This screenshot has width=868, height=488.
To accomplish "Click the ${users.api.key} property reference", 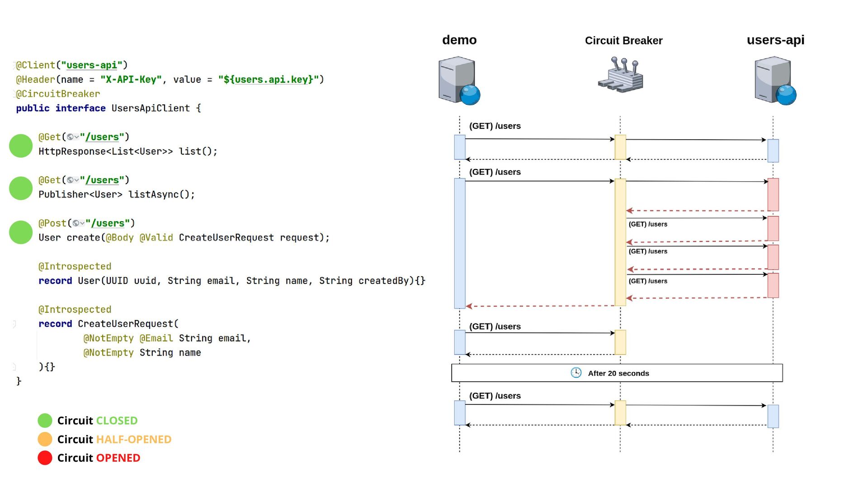I will [271, 80].
